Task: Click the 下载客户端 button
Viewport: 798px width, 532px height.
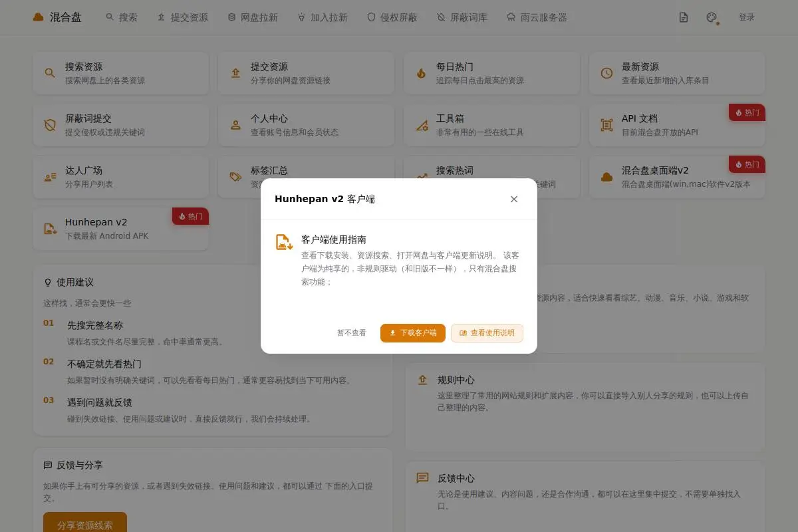Action: pyautogui.click(x=413, y=332)
